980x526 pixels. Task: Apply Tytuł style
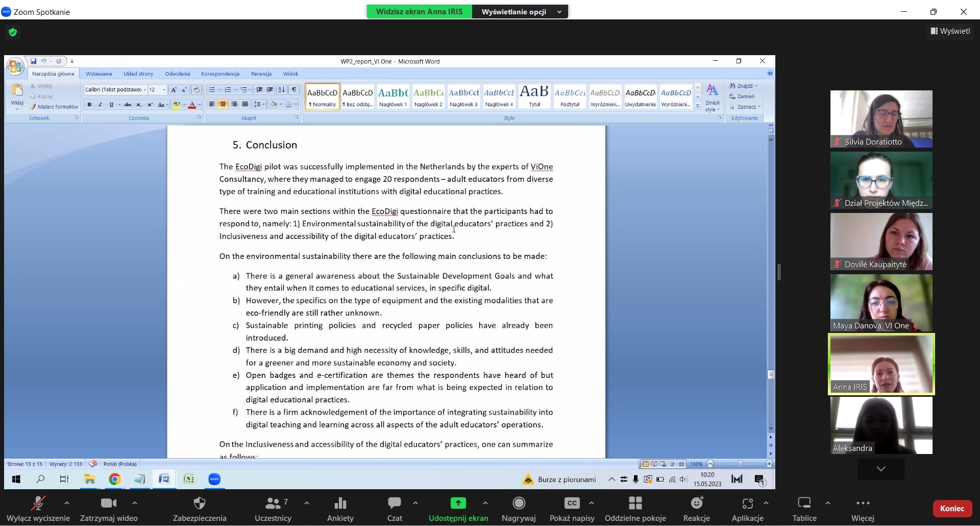tap(534, 97)
